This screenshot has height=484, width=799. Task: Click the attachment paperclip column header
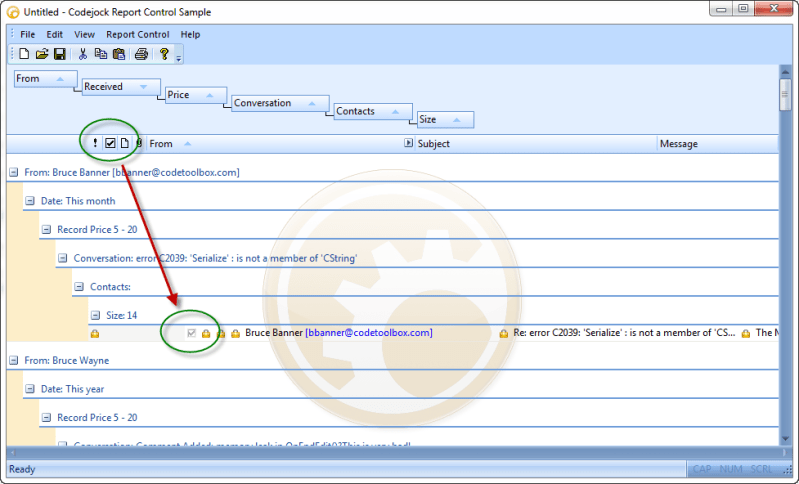(139, 143)
